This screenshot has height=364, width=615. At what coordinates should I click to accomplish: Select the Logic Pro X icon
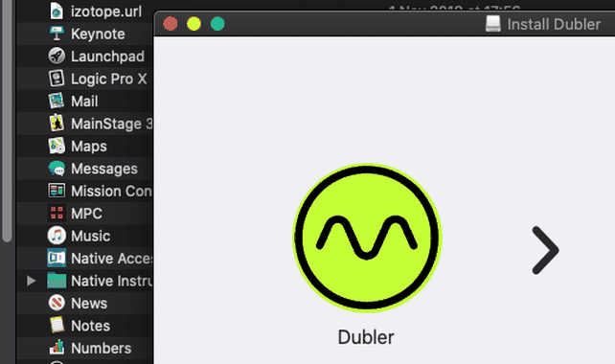coord(57,79)
